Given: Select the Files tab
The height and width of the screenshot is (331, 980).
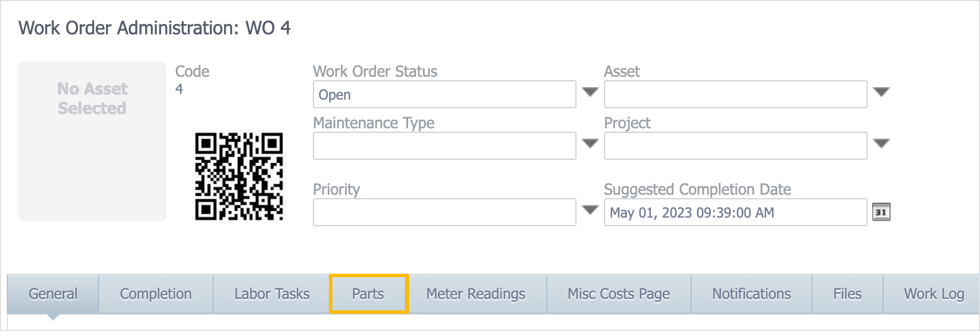Looking at the screenshot, I should pyautogui.click(x=848, y=294).
